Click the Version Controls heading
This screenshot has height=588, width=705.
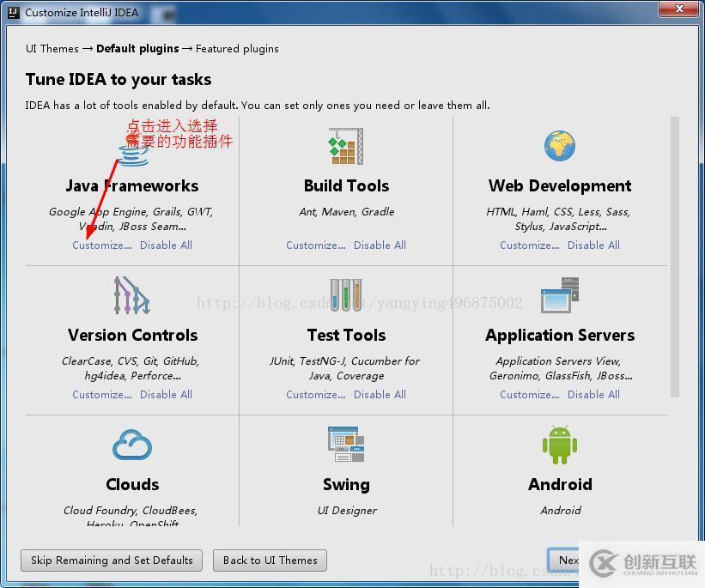[x=132, y=336]
